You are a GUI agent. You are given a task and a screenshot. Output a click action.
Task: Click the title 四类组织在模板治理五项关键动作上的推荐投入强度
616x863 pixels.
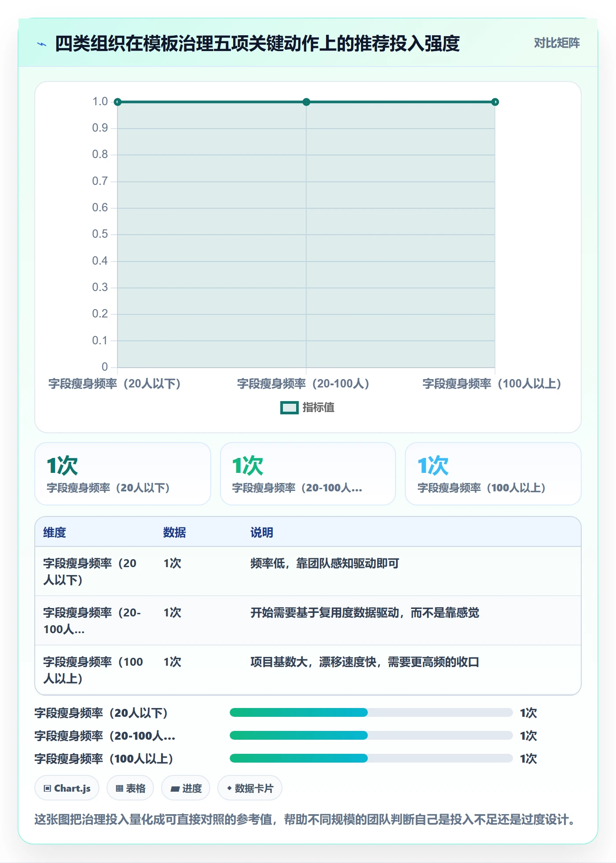(257, 44)
